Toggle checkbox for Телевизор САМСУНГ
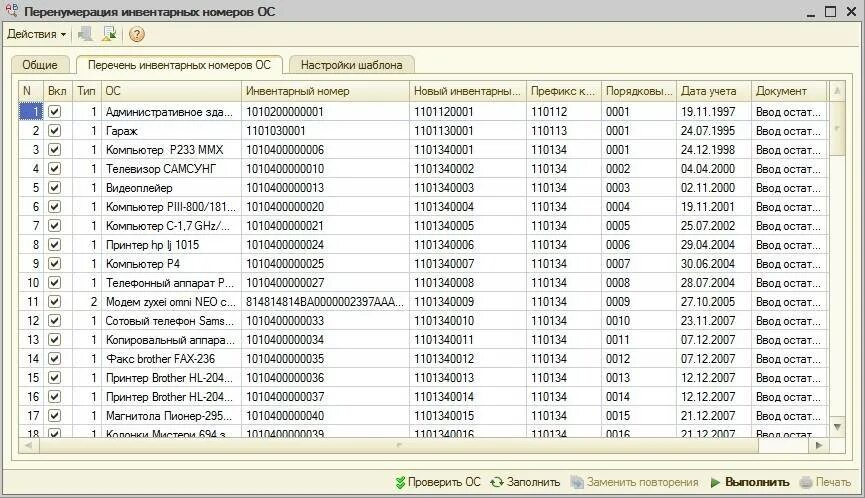Screen dimensions: 865x498 [x=55, y=169]
